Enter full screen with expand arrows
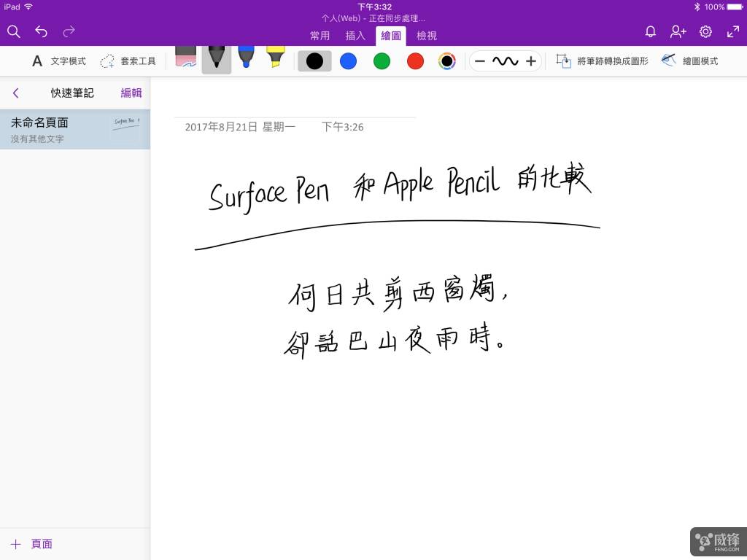747x560 pixels. pyautogui.click(x=733, y=31)
